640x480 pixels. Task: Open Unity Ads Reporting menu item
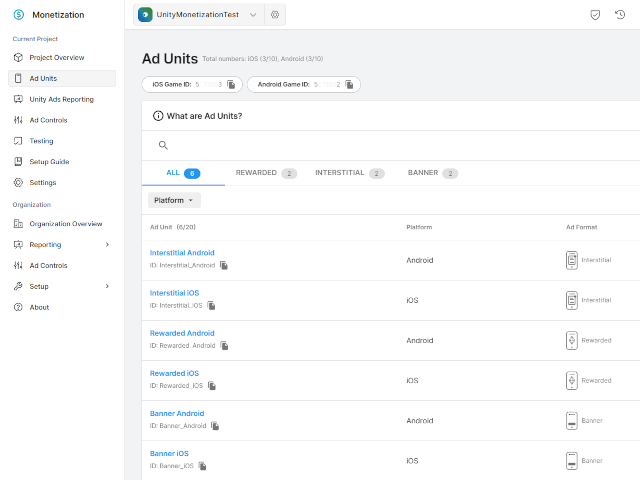pos(62,99)
